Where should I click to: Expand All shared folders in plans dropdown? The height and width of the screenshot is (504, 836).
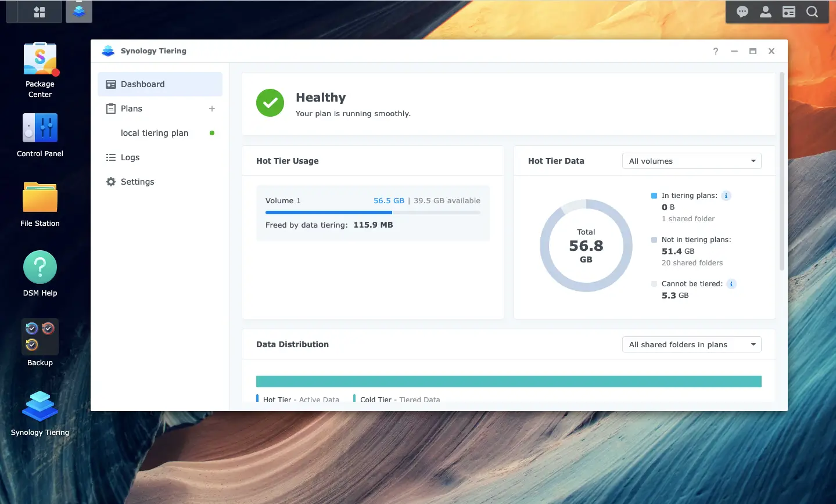691,344
